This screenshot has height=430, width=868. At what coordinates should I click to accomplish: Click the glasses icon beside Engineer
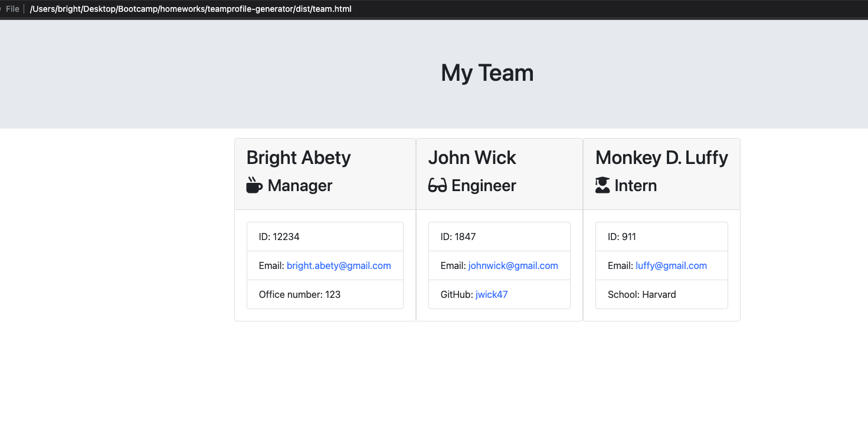(x=437, y=186)
